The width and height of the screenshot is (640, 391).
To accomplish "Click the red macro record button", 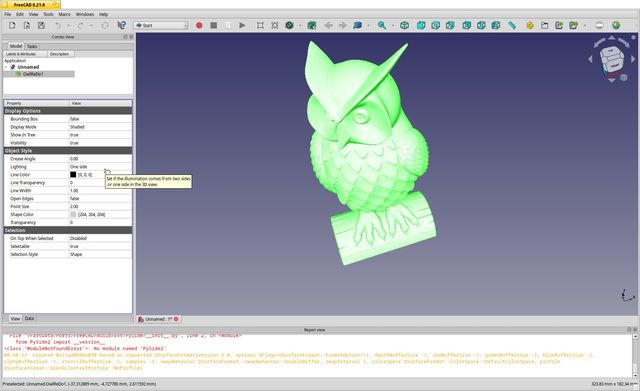I will pos(199,25).
